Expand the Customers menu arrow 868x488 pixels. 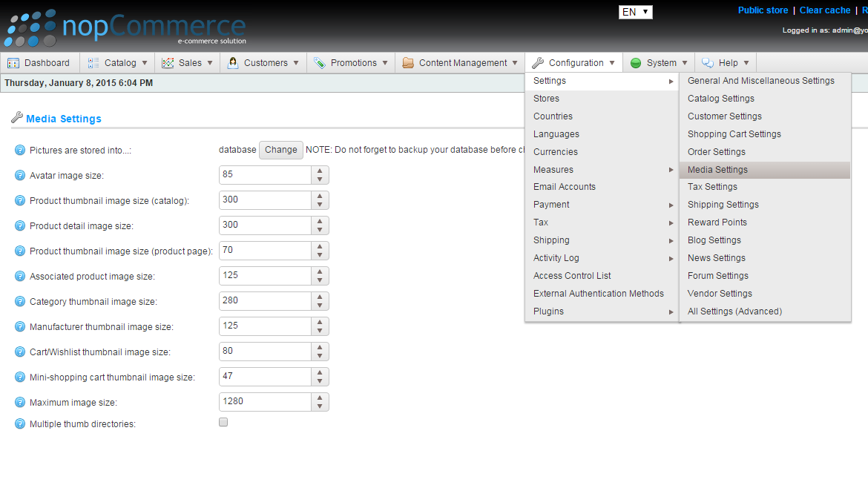tap(296, 63)
